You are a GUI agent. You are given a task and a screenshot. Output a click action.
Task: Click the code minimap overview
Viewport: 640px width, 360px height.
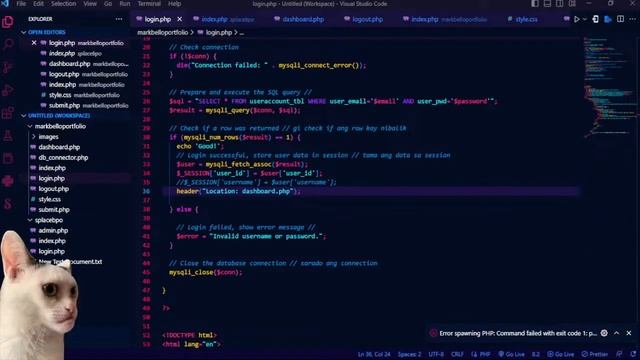(609, 88)
